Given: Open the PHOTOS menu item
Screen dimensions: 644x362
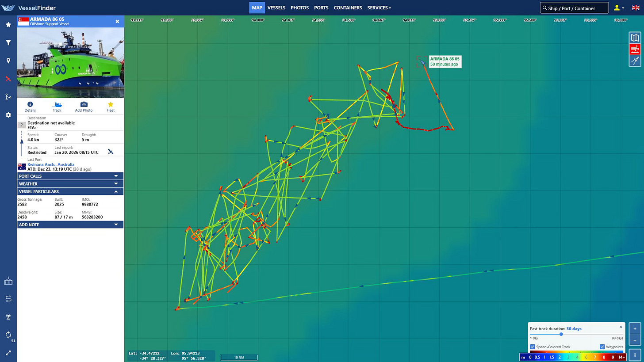Looking at the screenshot, I should pos(299,8).
